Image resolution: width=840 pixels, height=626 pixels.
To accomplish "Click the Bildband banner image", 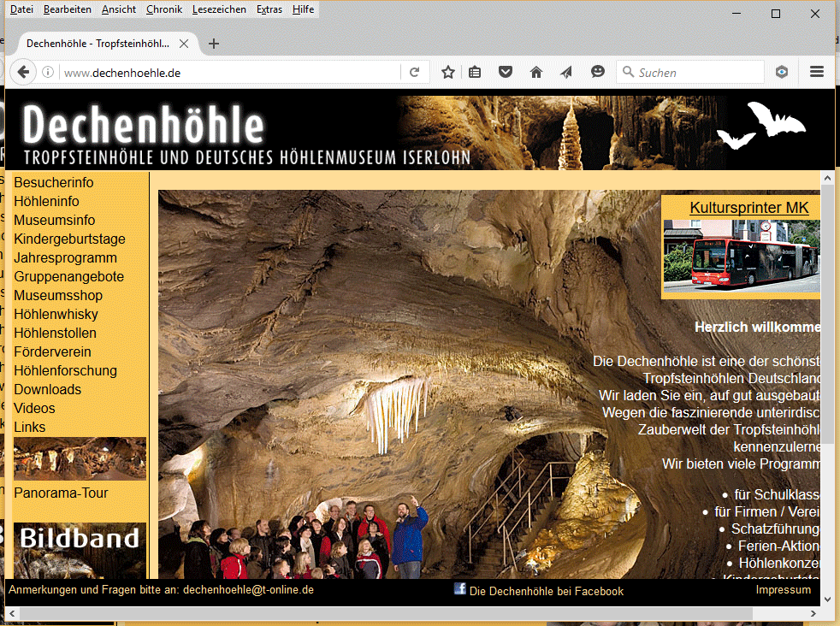I will [x=80, y=550].
